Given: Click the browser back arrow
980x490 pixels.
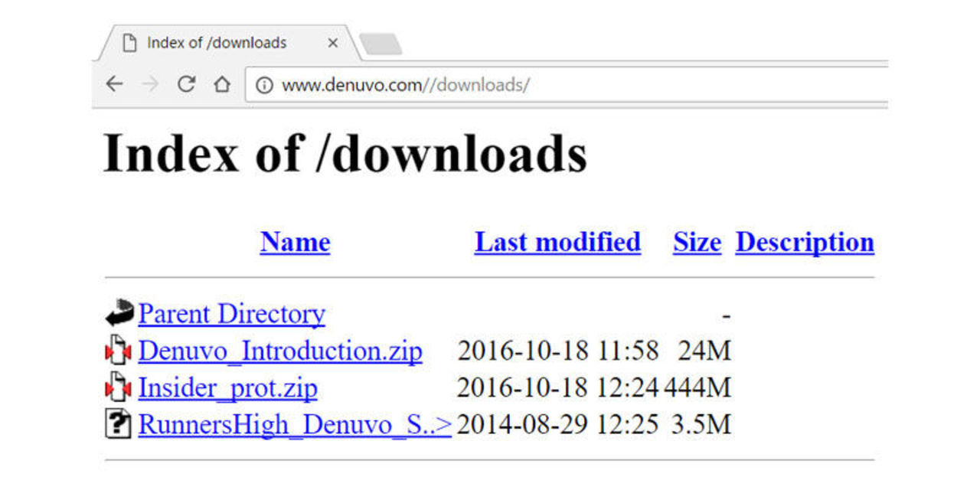Looking at the screenshot, I should [114, 84].
